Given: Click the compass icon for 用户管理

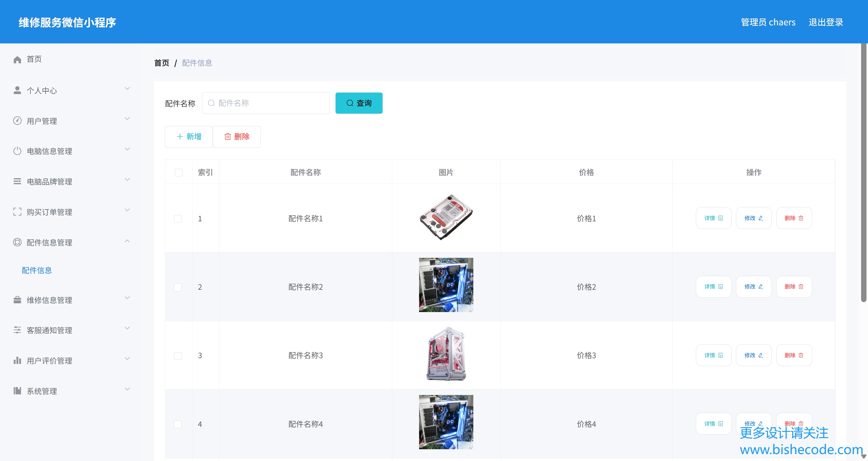Looking at the screenshot, I should pos(17,121).
